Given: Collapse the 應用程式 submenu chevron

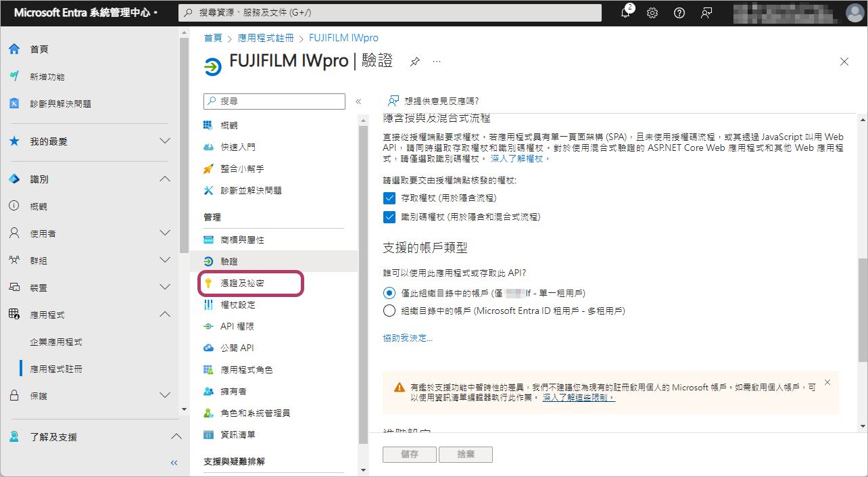Looking at the screenshot, I should pyautogui.click(x=165, y=315).
